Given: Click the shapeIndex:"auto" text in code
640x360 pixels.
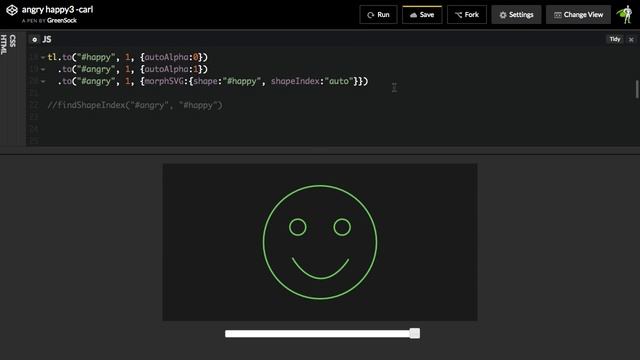Looking at the screenshot, I should (312, 81).
